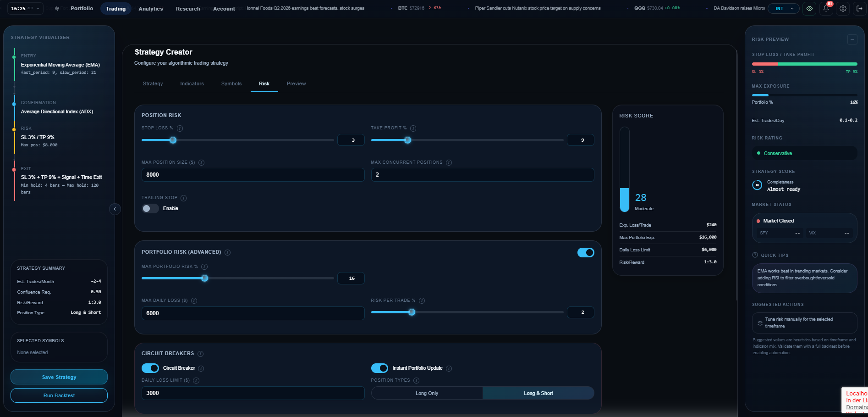Click Tune risk manually suggested action
The height and width of the screenshot is (417, 868).
[x=804, y=323]
